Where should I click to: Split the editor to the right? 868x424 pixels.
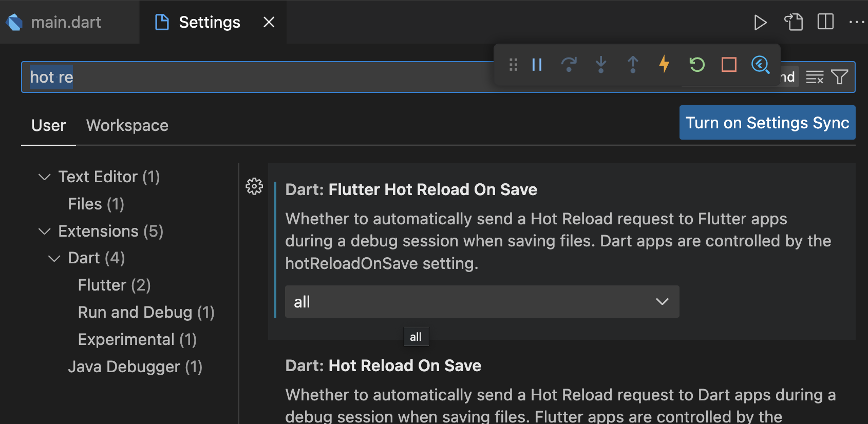[825, 22]
